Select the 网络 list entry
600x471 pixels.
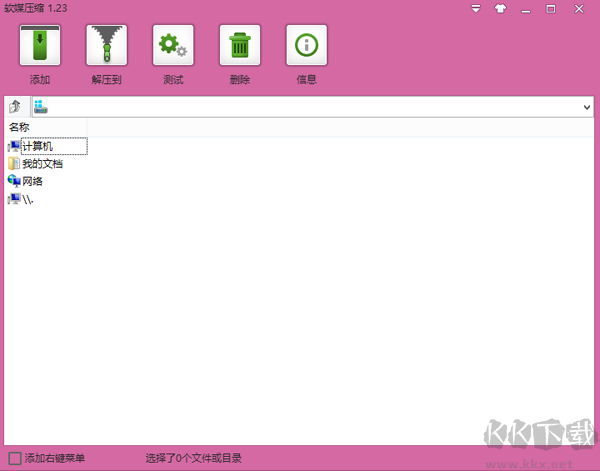coord(33,181)
